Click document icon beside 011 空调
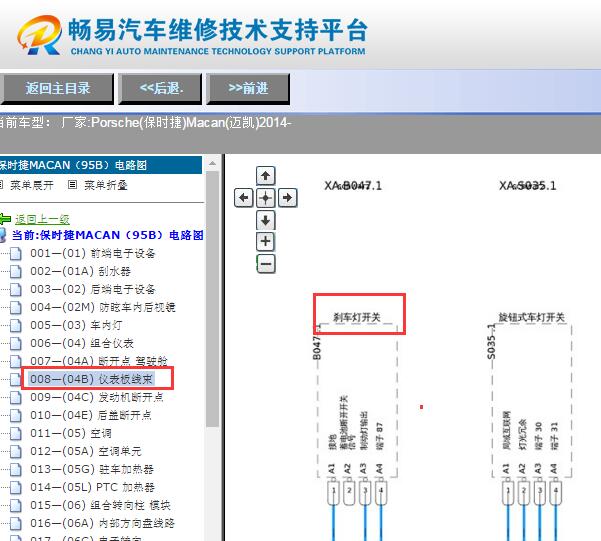Viewport: 601px width, 541px height. pyautogui.click(x=16, y=434)
